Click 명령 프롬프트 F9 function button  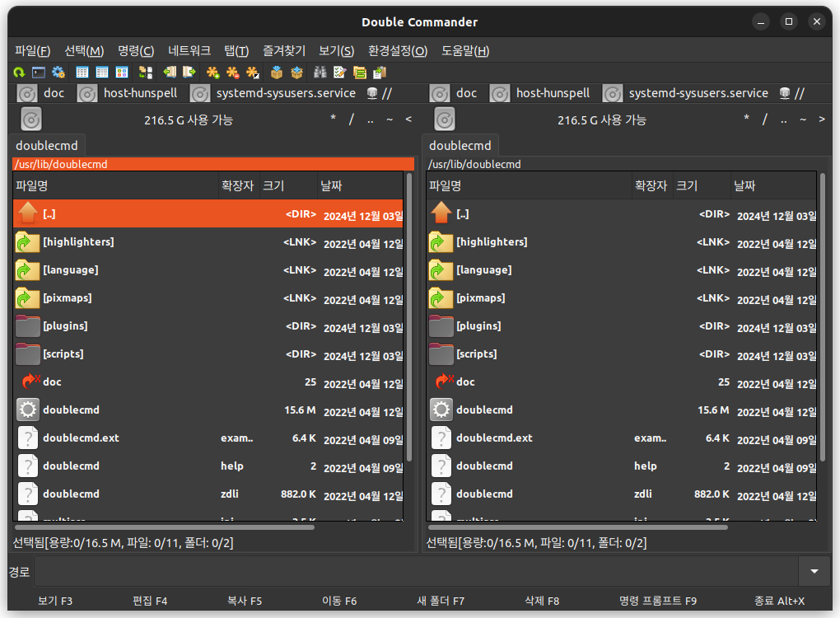[658, 601]
